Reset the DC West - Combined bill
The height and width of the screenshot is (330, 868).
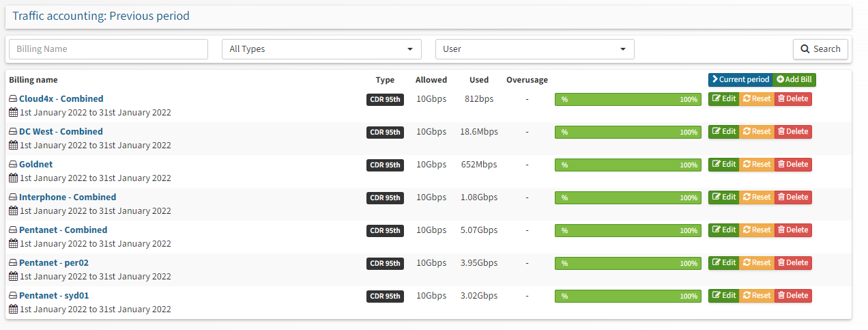(x=757, y=132)
